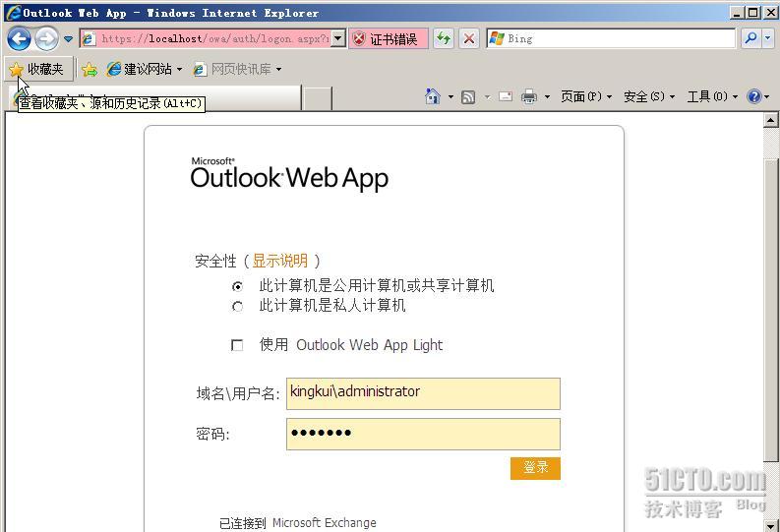Click the scrollbar down arrow
780x532 pixels.
(770, 525)
